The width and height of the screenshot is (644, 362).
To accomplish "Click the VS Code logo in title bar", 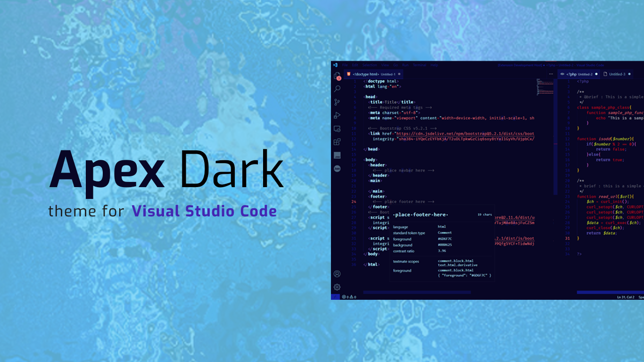I will [x=335, y=65].
